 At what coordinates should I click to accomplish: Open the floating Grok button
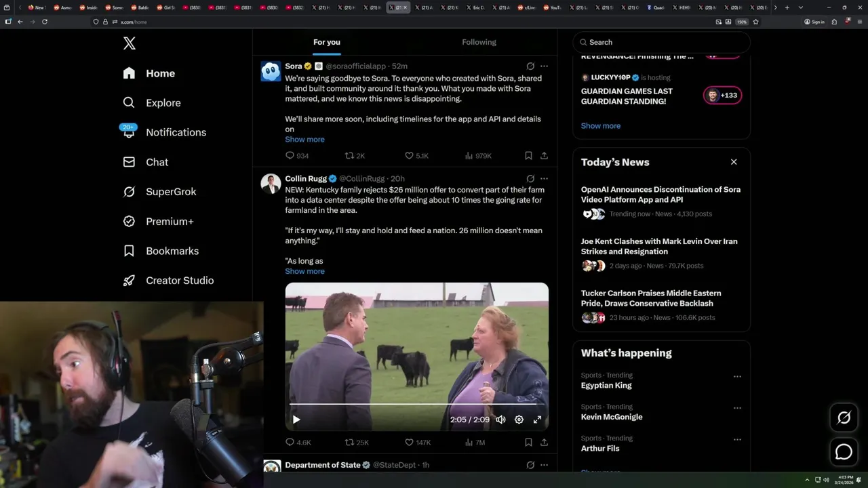(x=844, y=418)
